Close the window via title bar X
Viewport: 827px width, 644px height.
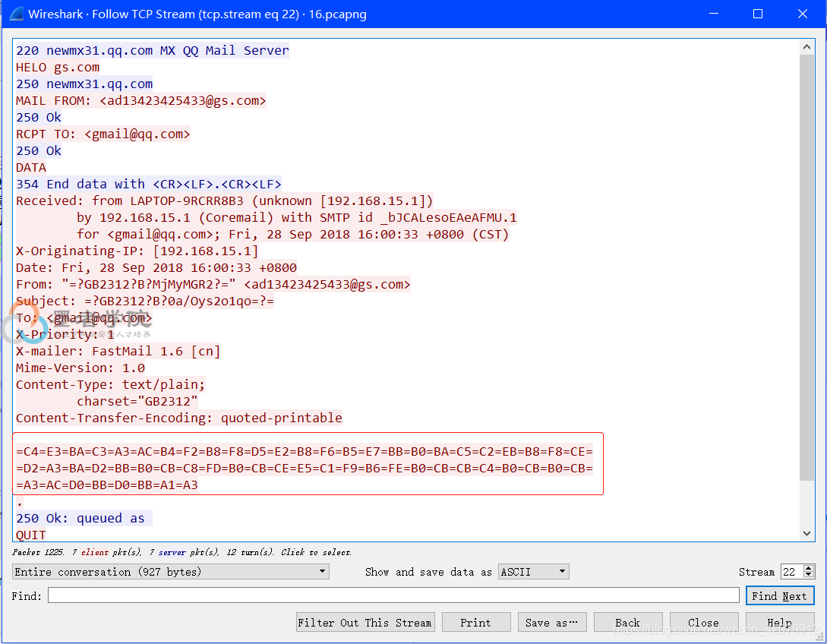click(x=802, y=14)
